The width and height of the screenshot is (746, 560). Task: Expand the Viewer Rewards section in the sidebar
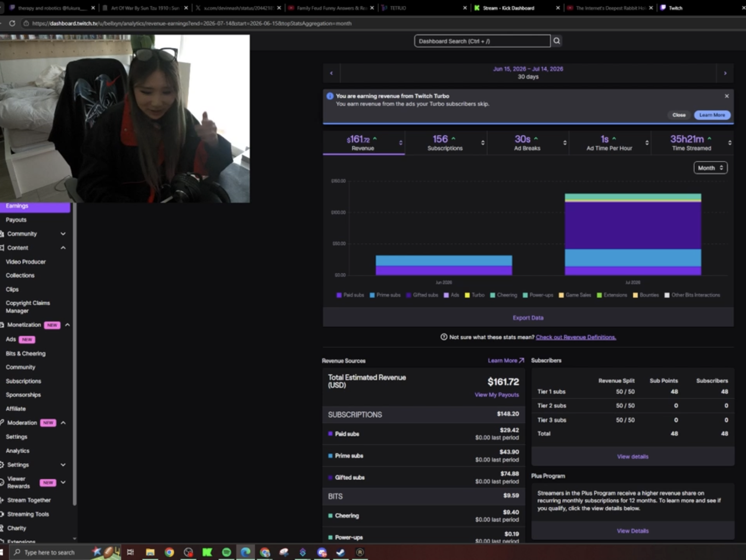coord(63,482)
